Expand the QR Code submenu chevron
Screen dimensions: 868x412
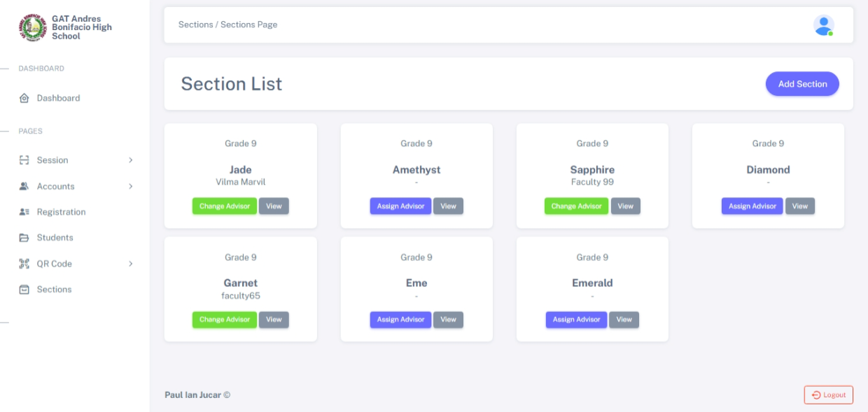[x=131, y=264]
